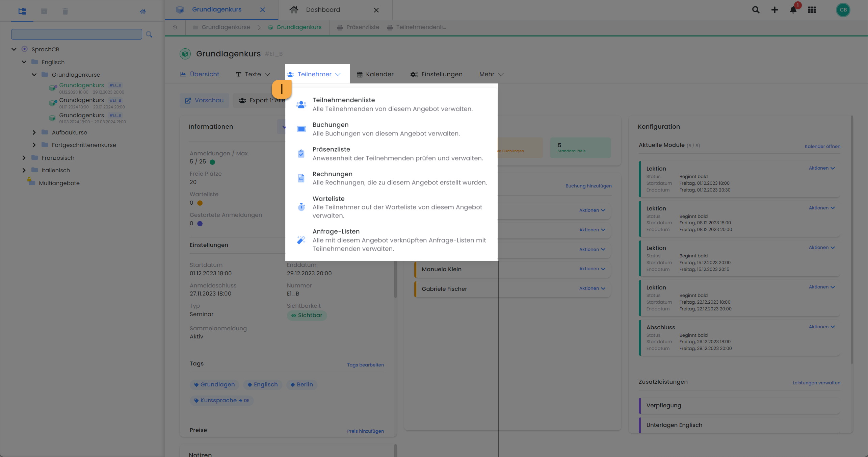Click the Vorschau button
The width and height of the screenshot is (868, 457).
tap(204, 100)
